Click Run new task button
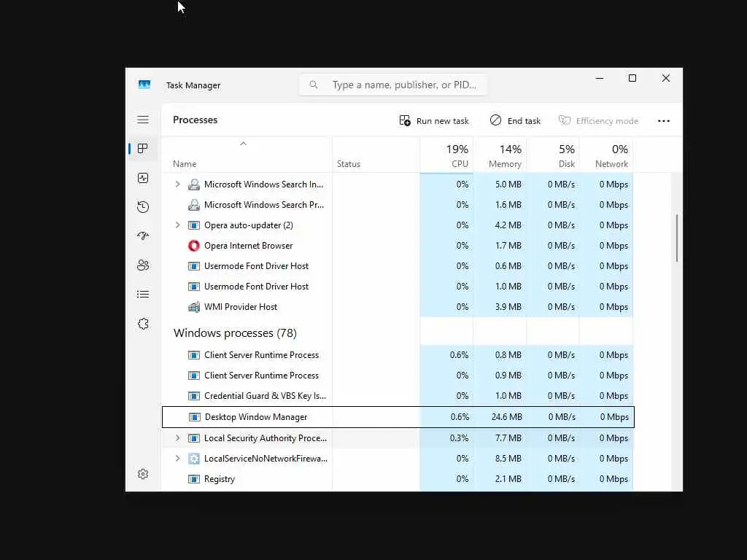Screen dimensions: 747x560 pyautogui.click(x=434, y=121)
